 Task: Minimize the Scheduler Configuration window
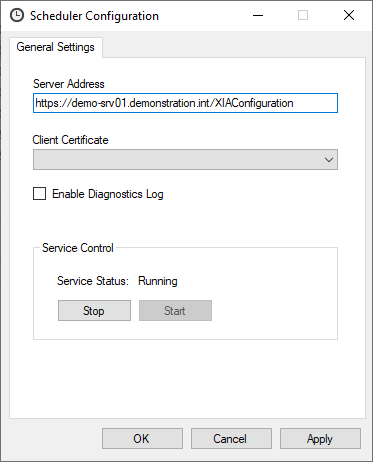tap(258, 15)
